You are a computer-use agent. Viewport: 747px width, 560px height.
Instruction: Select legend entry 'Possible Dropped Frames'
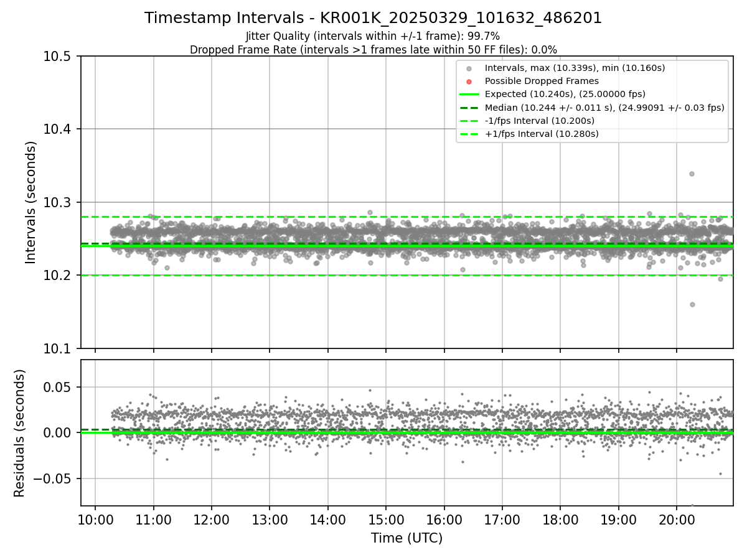coord(542,81)
